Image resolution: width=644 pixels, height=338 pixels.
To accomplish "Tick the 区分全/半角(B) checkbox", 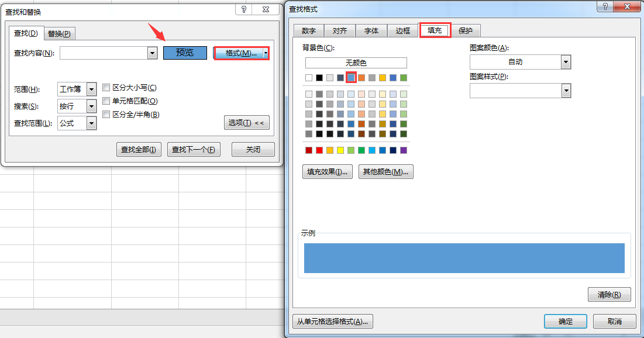I will (106, 115).
